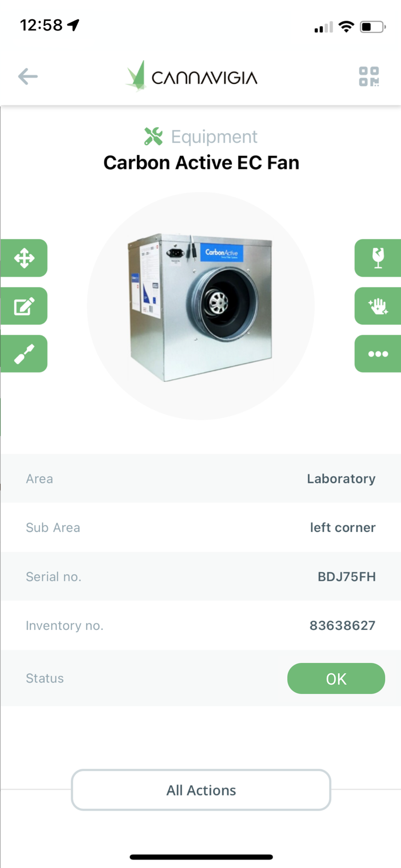Tap the screwdriver maintenance icon
The image size is (401, 868).
24,354
